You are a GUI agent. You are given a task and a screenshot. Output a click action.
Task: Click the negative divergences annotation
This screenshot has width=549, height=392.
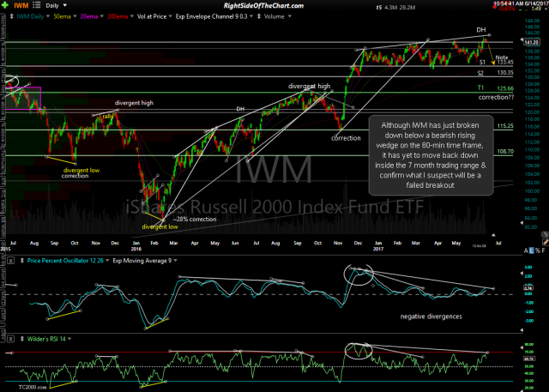point(431,317)
